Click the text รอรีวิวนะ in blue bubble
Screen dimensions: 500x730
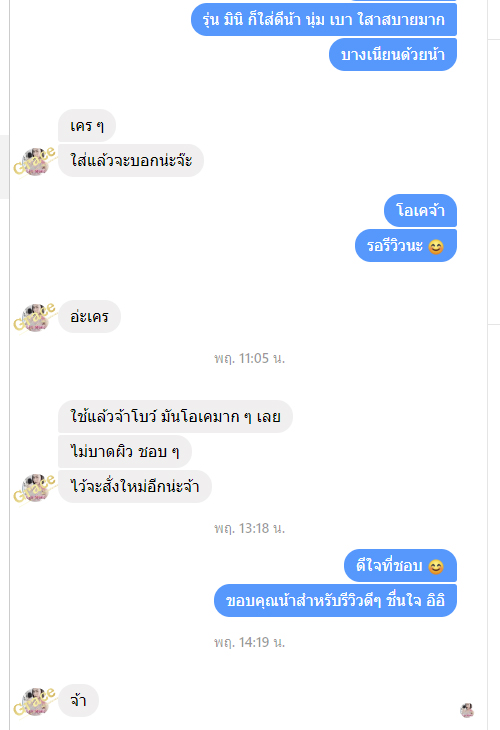tap(394, 246)
